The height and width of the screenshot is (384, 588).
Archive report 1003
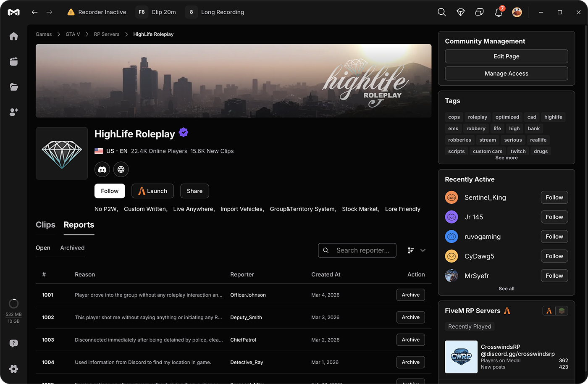[x=411, y=339]
